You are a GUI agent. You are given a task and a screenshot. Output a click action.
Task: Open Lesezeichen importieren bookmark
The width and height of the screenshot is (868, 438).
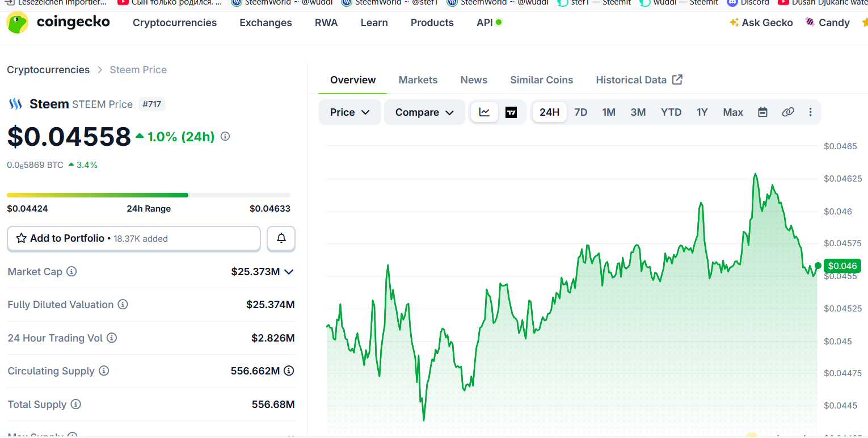point(56,2)
